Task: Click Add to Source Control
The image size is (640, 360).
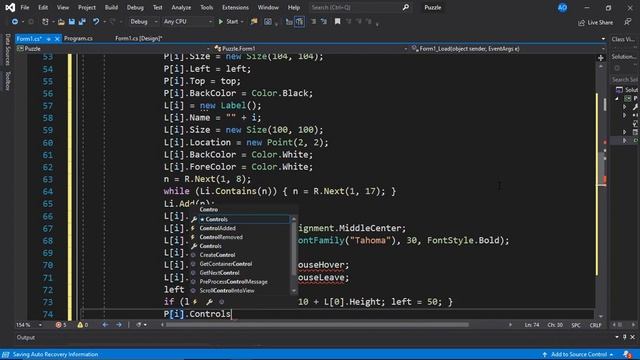Action: click(578, 354)
